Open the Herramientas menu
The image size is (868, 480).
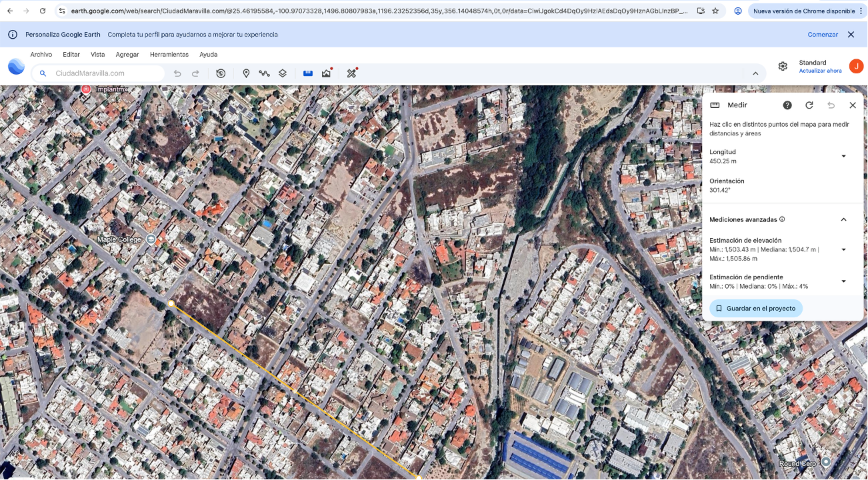click(169, 55)
